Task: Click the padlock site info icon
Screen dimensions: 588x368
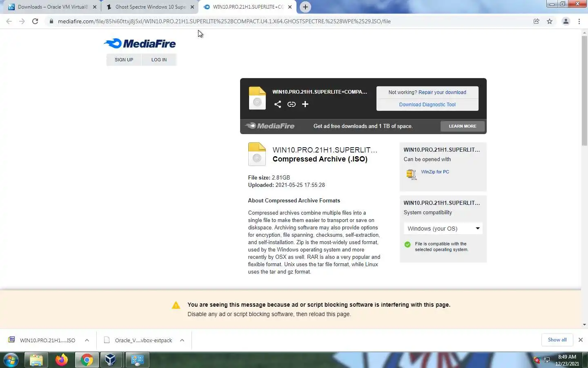Action: click(51, 21)
